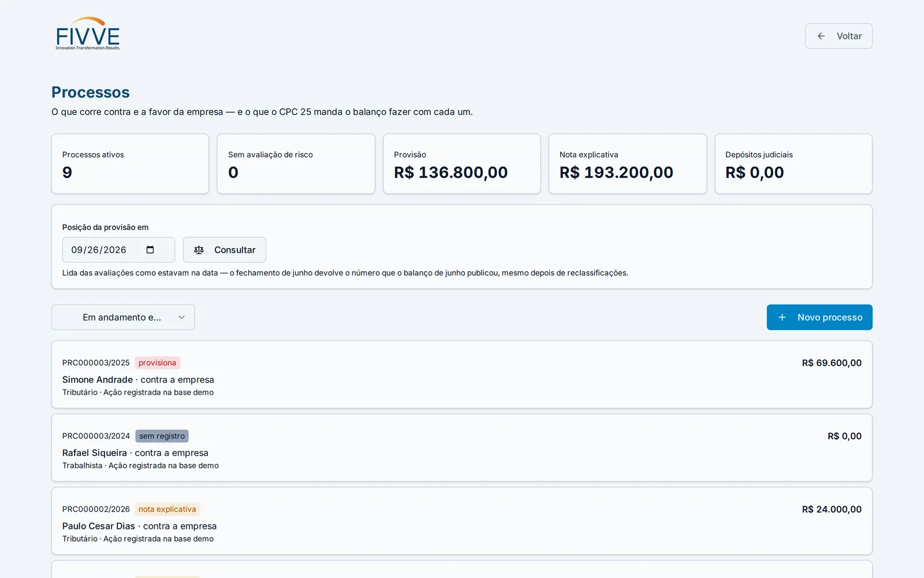Click the 'sem registro' status badge
Image resolution: width=924 pixels, height=578 pixels.
tap(162, 436)
